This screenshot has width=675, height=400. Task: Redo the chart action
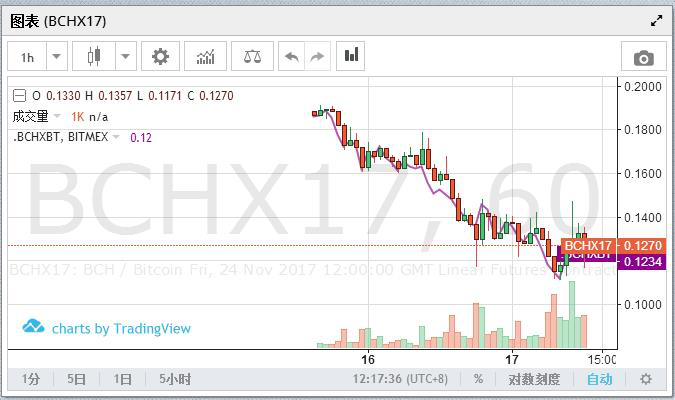point(317,56)
